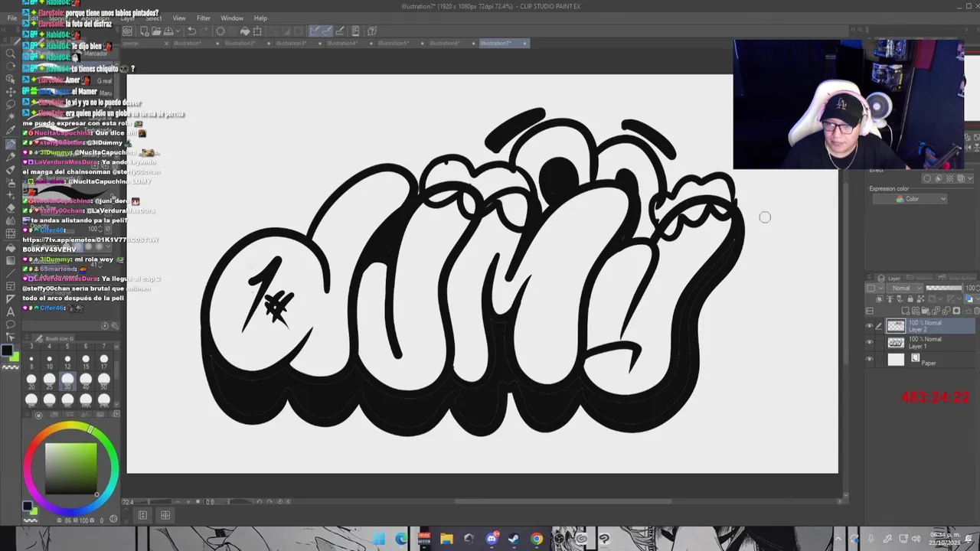Toggle Clip to layer below

[x=879, y=298]
